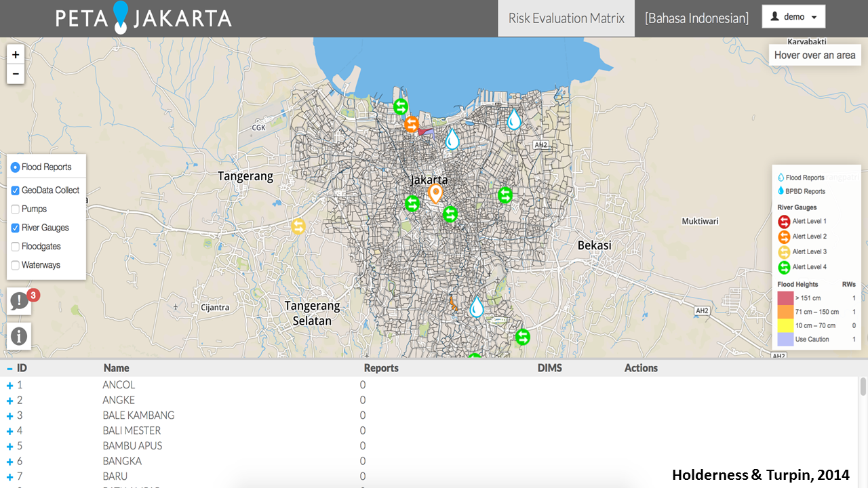Click flood report droplet below the harbor
The image size is (868, 488).
452,139
